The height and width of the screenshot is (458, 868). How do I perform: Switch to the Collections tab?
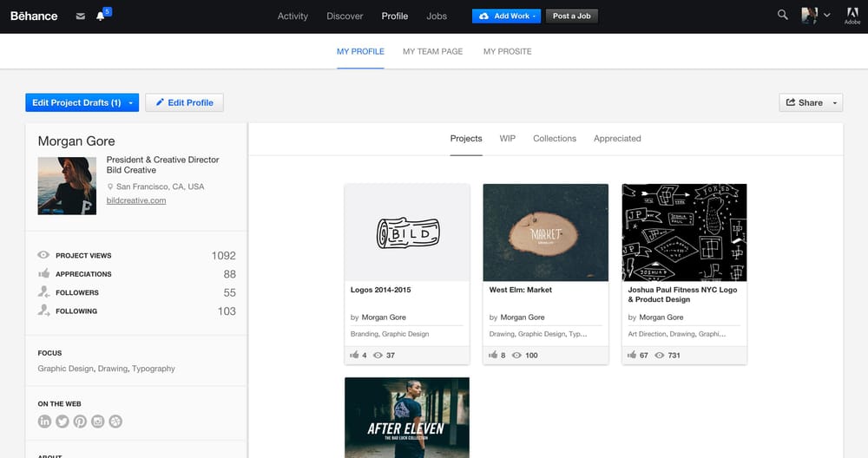[555, 138]
